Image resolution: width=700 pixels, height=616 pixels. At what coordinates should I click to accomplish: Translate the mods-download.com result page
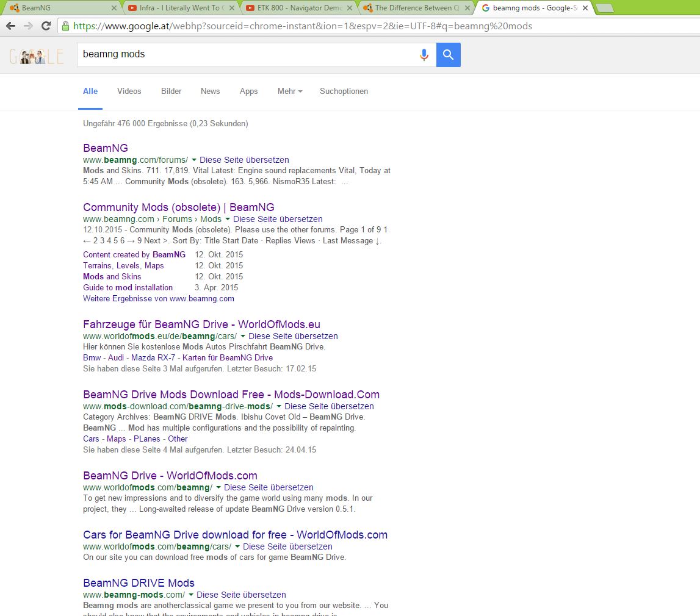pyautogui.click(x=329, y=406)
